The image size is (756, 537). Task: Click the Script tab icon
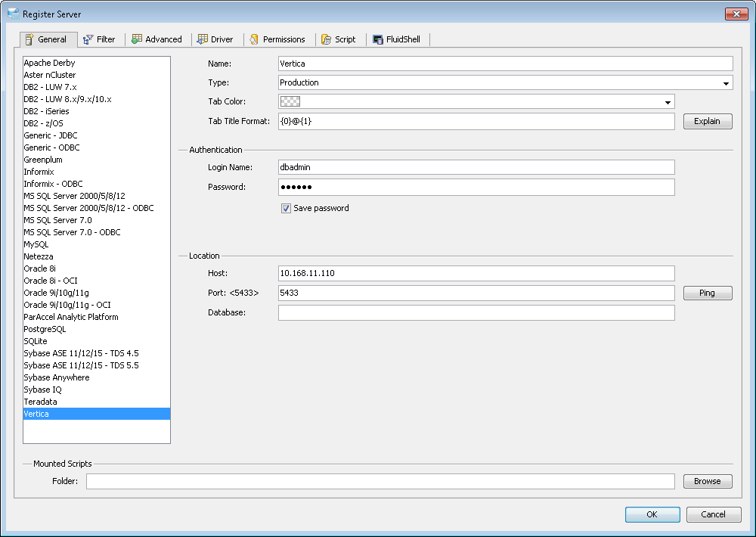327,39
